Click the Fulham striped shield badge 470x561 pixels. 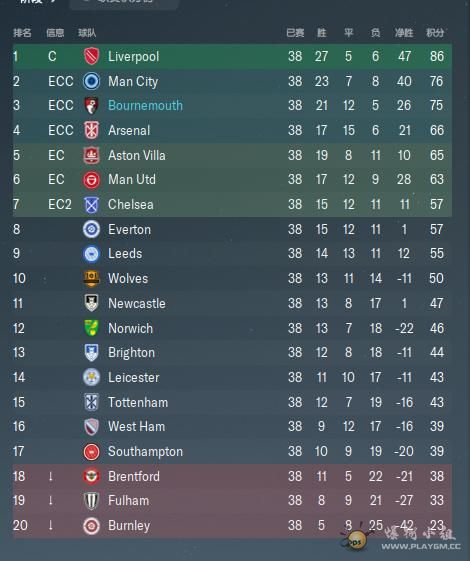[x=91, y=501]
